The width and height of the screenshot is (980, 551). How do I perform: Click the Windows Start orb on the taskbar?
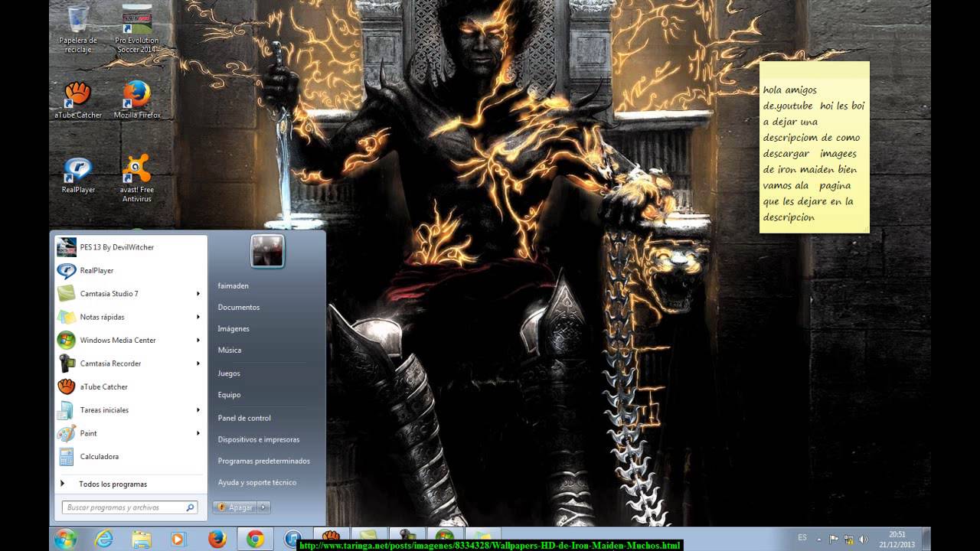[66, 539]
